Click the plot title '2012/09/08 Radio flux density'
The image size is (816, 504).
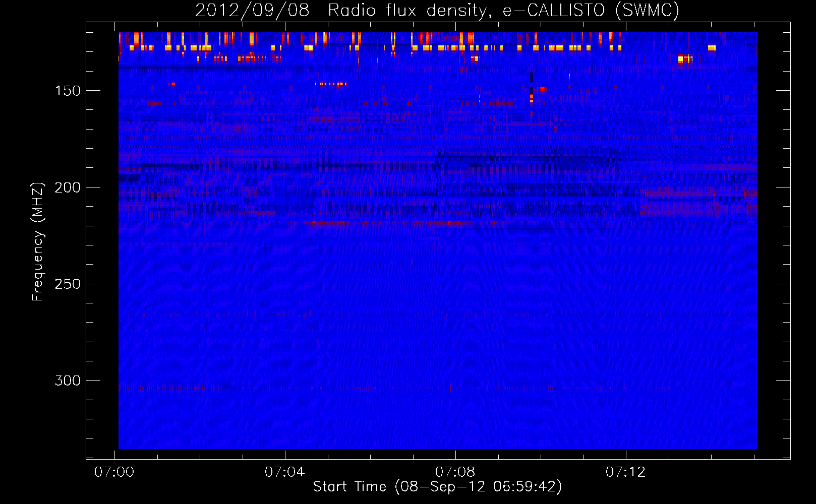coord(343,11)
